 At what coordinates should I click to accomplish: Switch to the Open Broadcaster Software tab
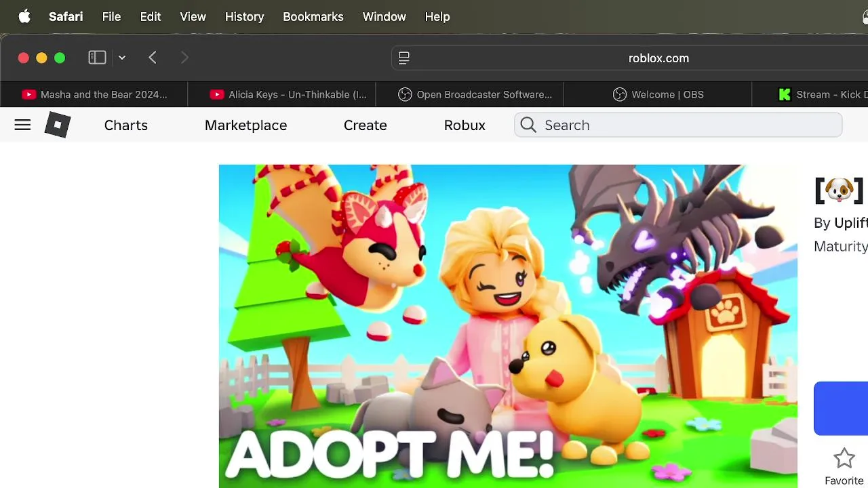(469, 95)
